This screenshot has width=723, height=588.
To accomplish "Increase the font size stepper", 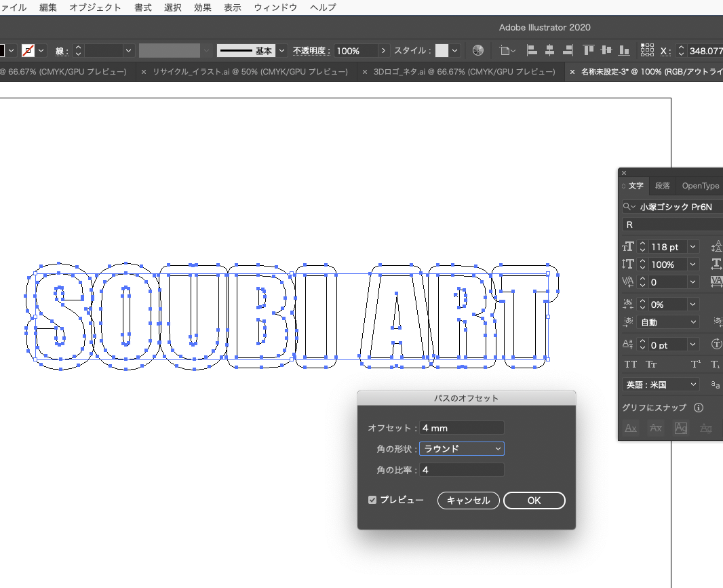I will (x=642, y=244).
